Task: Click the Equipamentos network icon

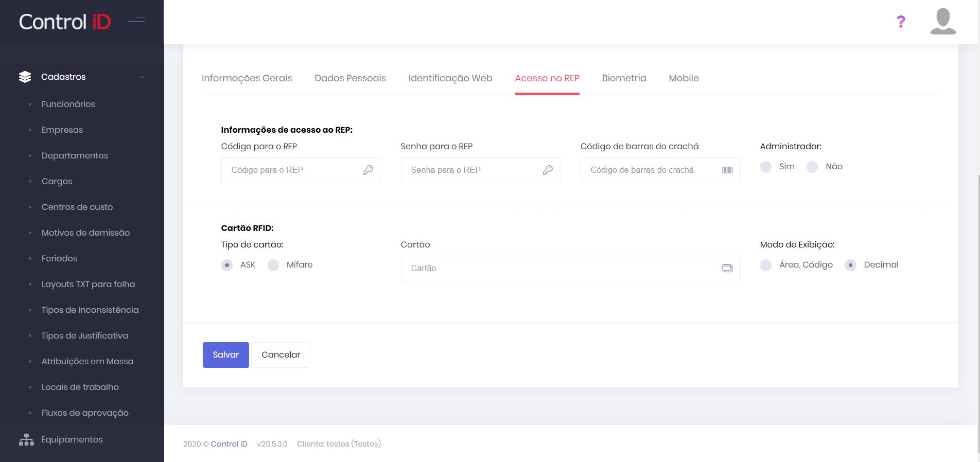Action: pyautogui.click(x=26, y=440)
